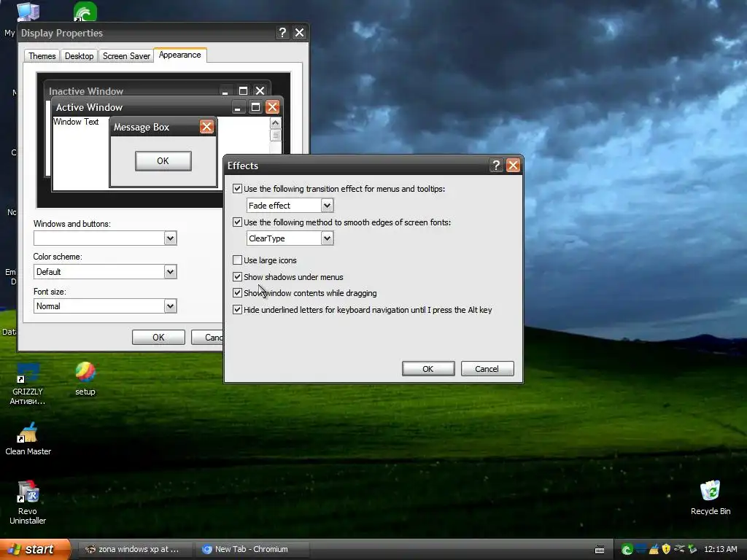Click the system clock showing 12:13 AM
Viewport: 747px width, 560px height.
[720, 550]
